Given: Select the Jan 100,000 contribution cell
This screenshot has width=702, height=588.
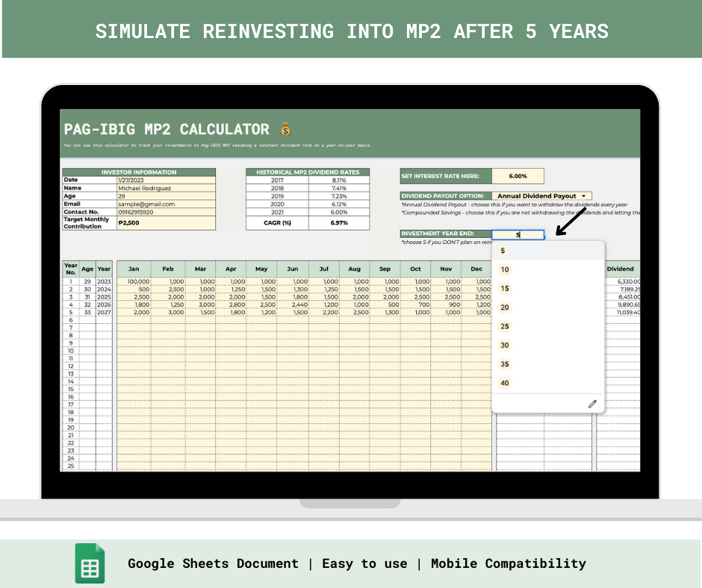Looking at the screenshot, I should click(x=134, y=281).
